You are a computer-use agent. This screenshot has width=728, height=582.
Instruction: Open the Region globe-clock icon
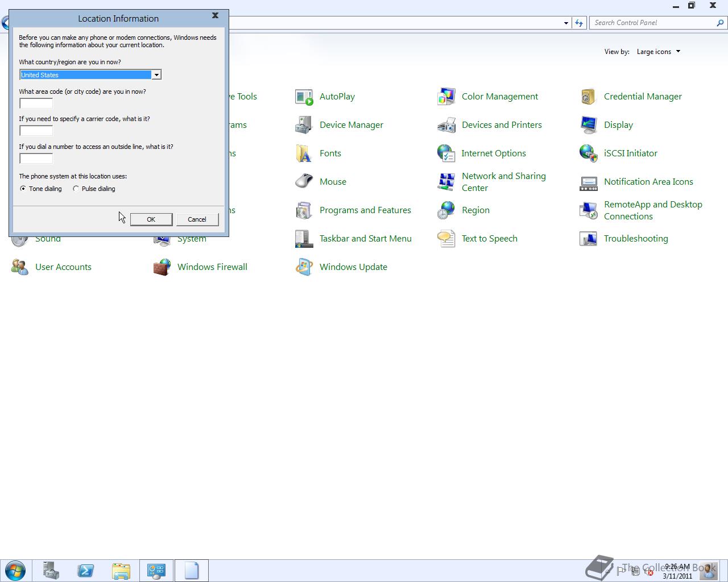click(446, 210)
